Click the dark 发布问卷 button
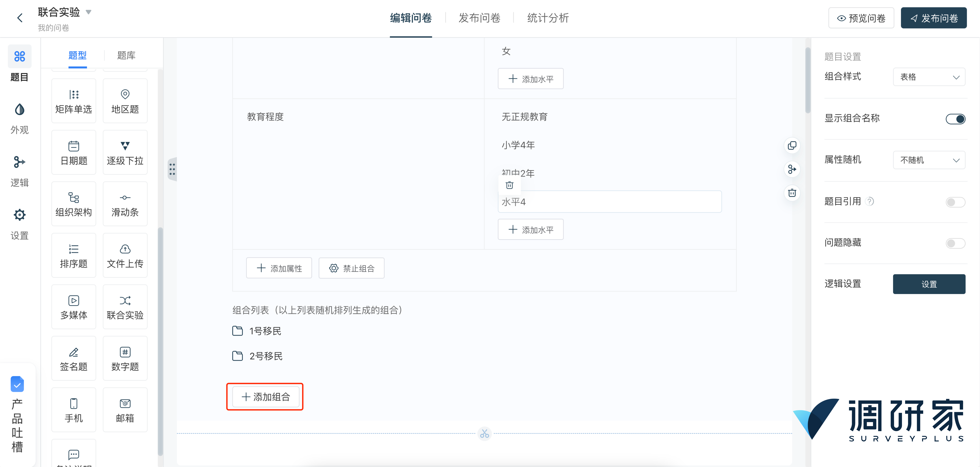Viewport: 980px width, 467px height. coord(934,18)
